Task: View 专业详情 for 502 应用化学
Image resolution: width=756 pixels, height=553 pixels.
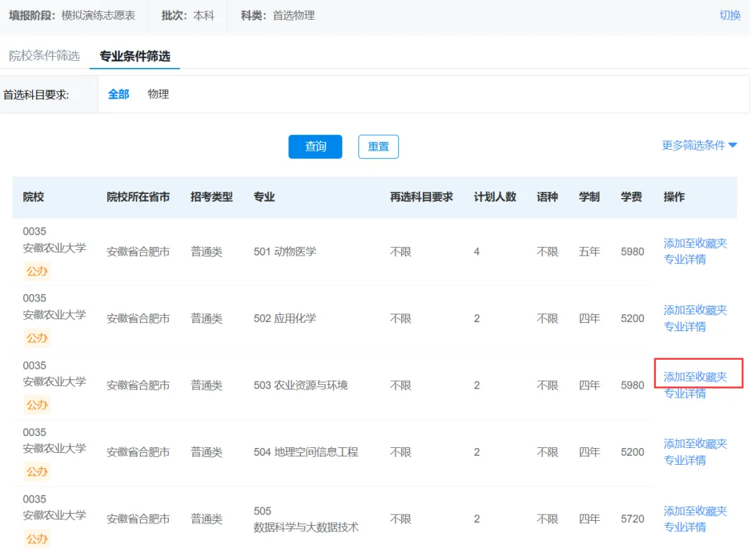Action: (685, 326)
